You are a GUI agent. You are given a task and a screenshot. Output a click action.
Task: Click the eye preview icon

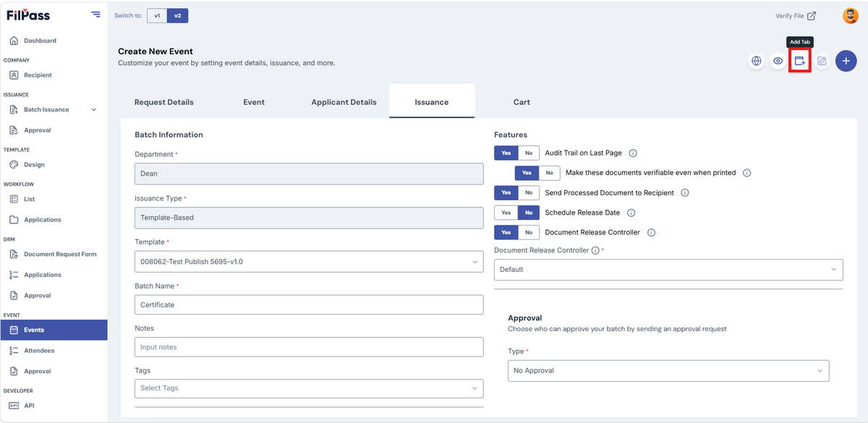(778, 61)
